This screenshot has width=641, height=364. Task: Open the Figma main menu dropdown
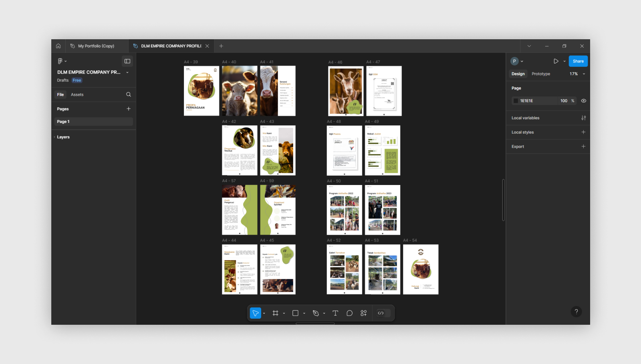coord(62,61)
